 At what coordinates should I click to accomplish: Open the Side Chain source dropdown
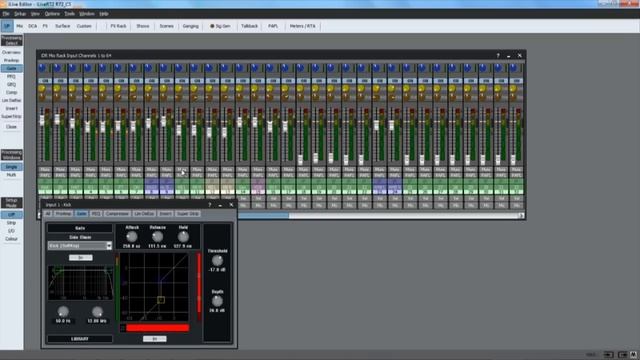point(109,246)
